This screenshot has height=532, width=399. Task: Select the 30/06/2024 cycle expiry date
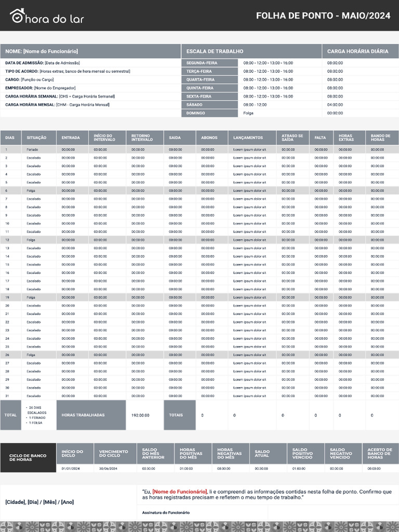click(108, 469)
